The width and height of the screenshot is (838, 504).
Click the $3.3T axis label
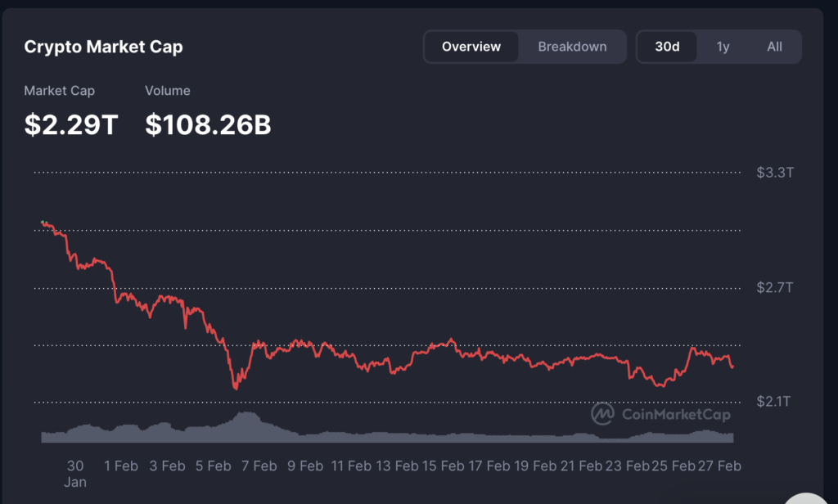click(x=774, y=173)
